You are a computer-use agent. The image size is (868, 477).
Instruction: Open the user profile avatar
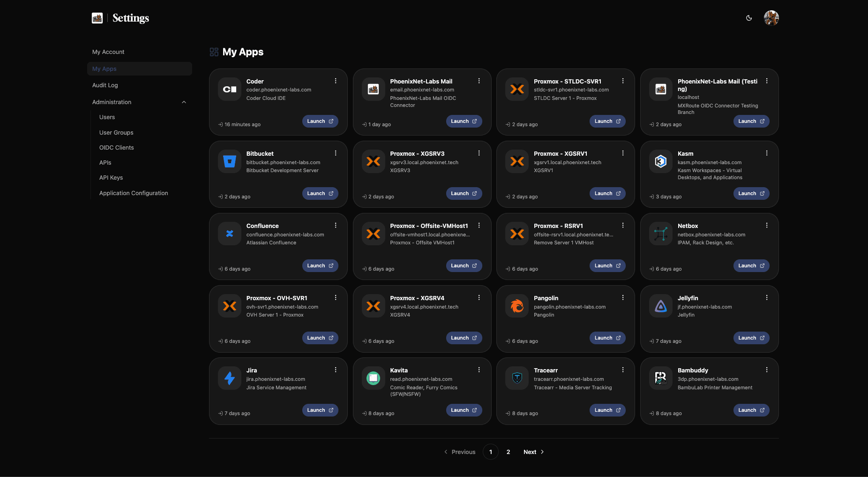(771, 18)
